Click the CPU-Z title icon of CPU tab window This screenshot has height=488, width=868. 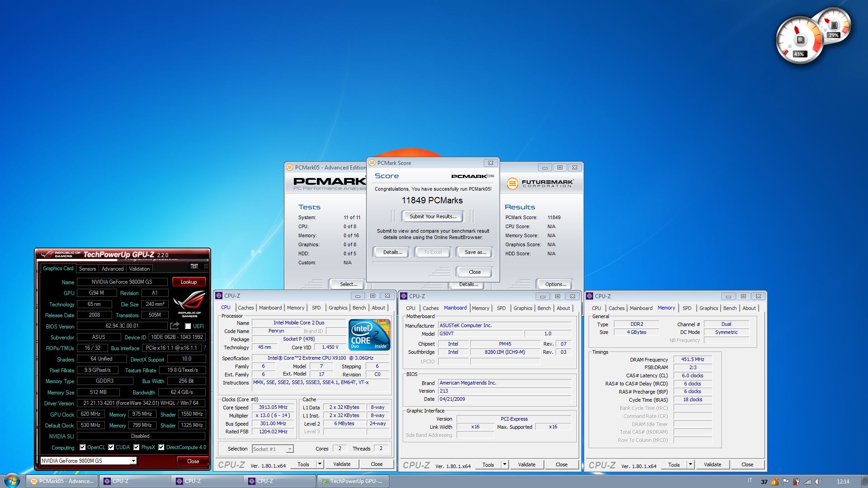[x=219, y=296]
